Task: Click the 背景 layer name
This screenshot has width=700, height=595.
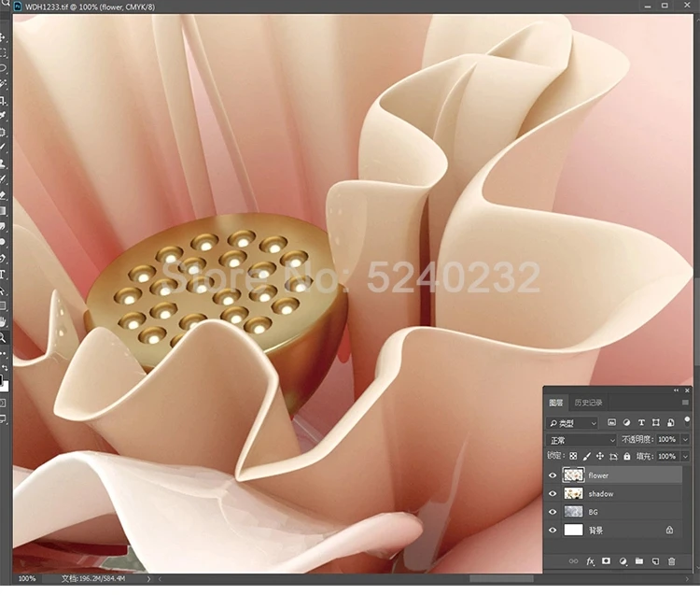Action: click(x=596, y=530)
